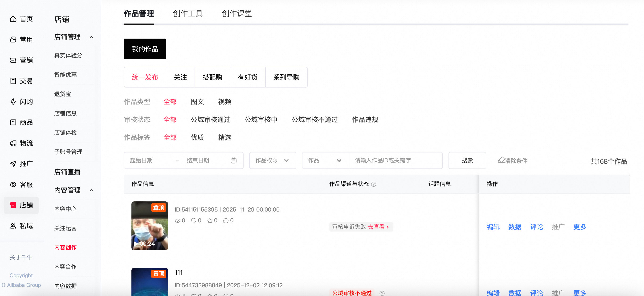
Task: Open 常用 sidebar icon
Action: pos(13,40)
